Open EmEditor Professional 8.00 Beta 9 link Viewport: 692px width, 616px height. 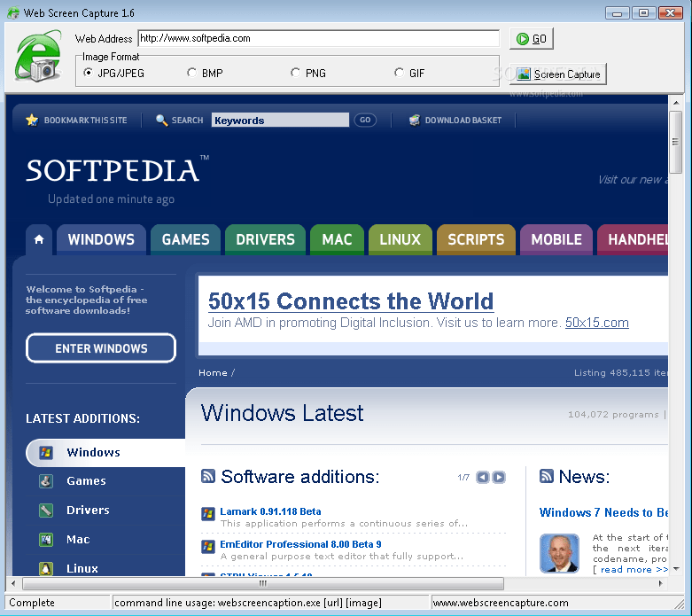300,544
